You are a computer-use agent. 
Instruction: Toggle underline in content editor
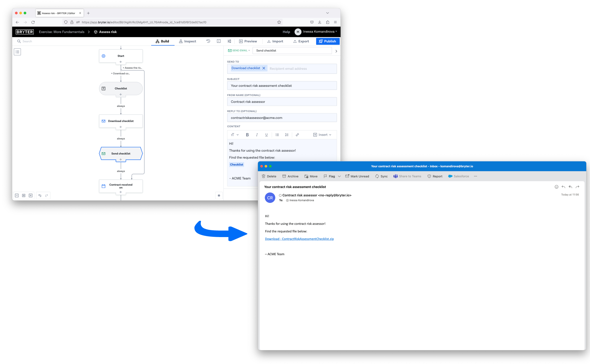[266, 135]
